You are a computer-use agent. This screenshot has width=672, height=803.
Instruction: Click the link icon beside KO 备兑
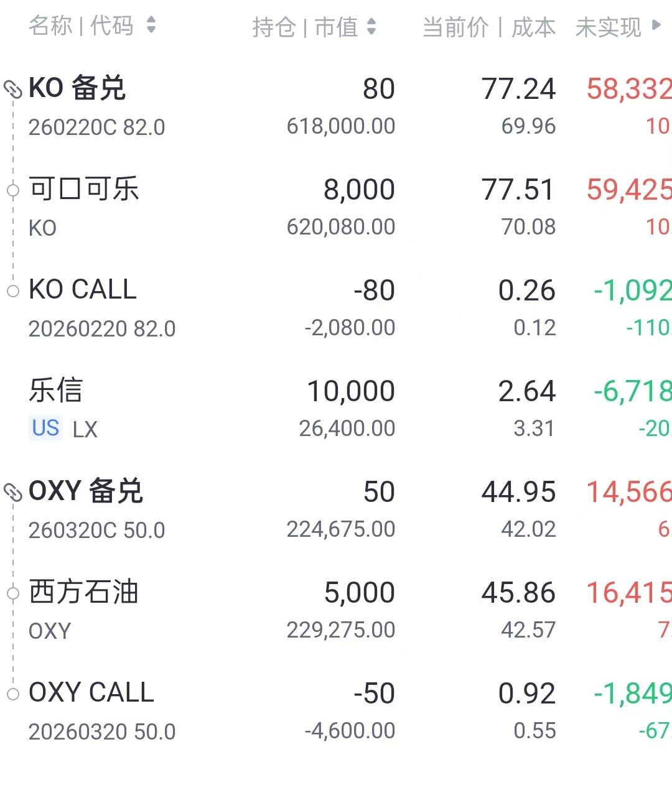13,89
